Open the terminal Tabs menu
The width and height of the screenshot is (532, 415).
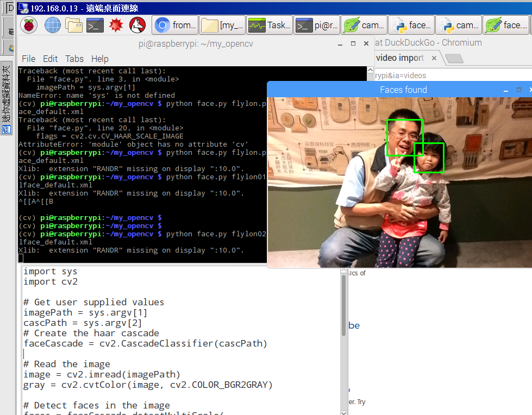point(74,59)
